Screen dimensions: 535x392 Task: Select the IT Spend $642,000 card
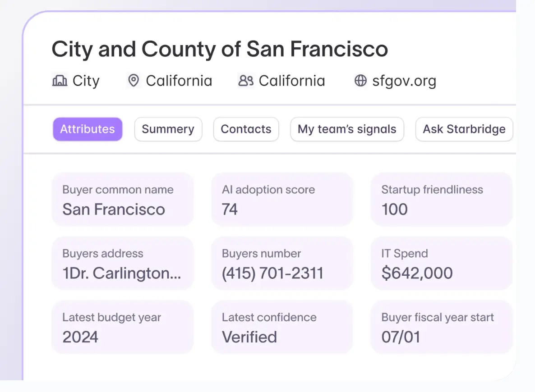click(x=442, y=264)
